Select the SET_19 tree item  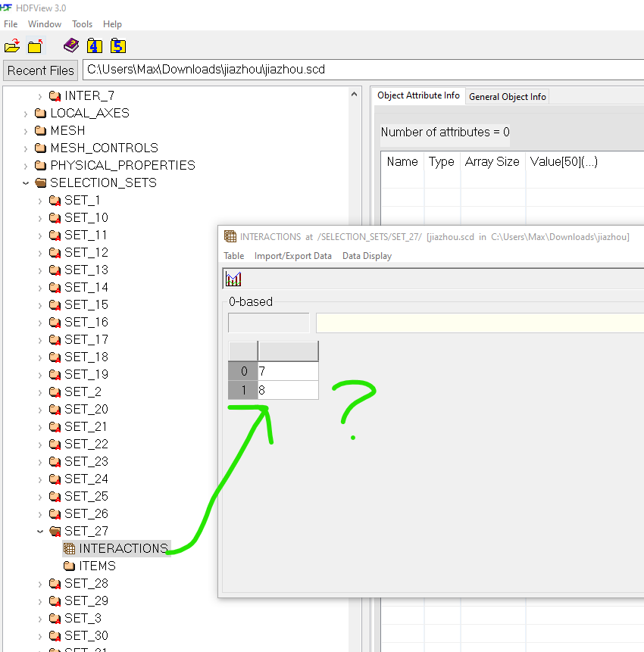[86, 374]
